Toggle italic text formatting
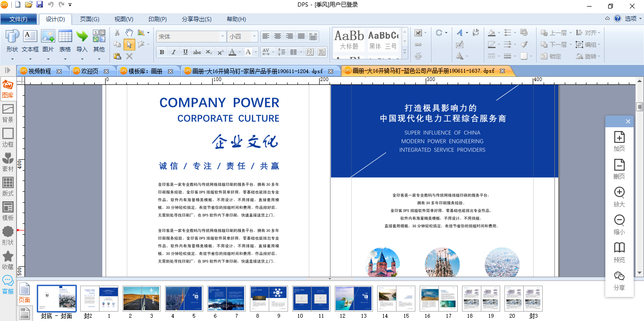 coord(173,52)
